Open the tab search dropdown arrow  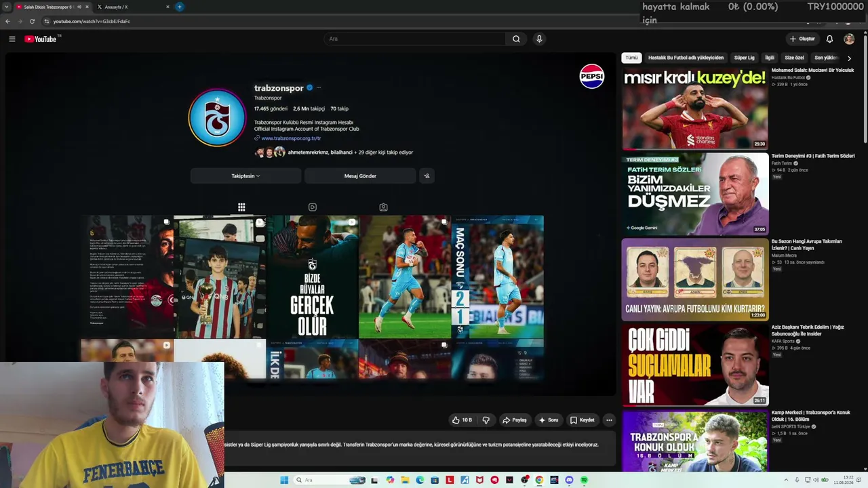tap(6, 7)
